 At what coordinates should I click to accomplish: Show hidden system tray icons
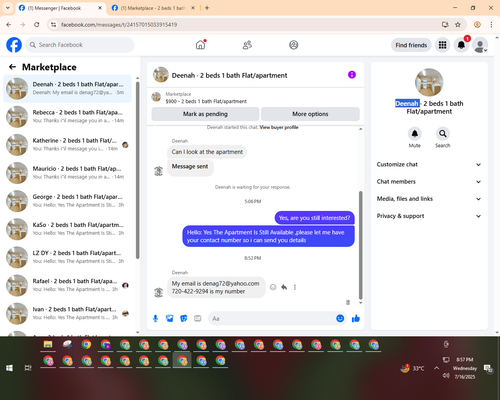click(436, 368)
